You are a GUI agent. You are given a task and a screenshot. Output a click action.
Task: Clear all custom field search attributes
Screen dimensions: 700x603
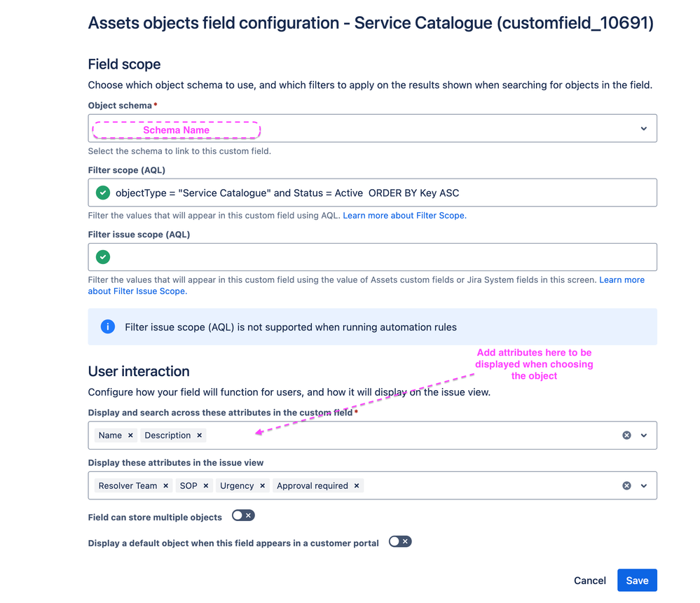tap(627, 435)
